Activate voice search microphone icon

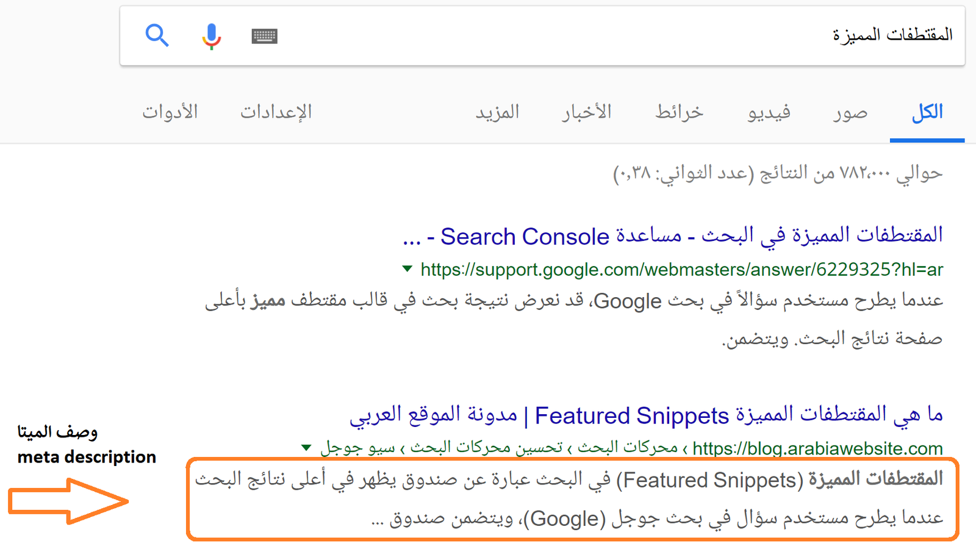(212, 36)
